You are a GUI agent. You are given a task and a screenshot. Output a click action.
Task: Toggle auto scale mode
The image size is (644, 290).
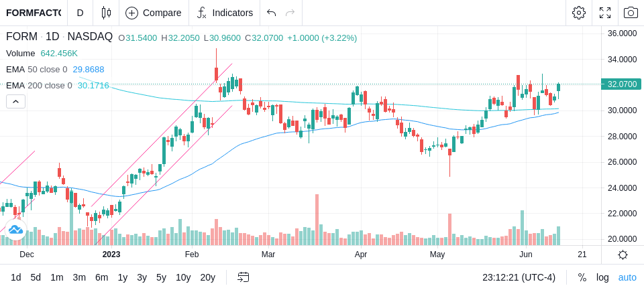click(x=627, y=277)
